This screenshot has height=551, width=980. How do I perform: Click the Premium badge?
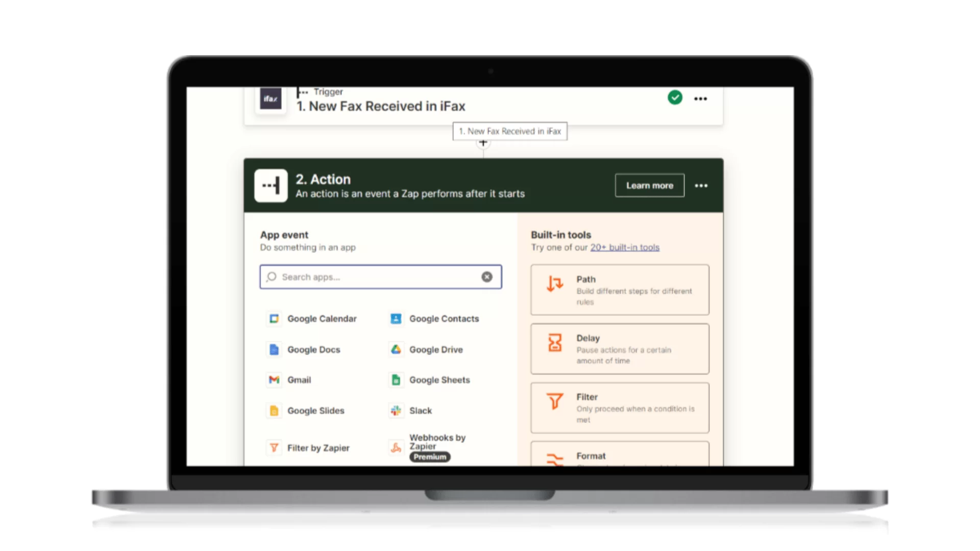[430, 457]
